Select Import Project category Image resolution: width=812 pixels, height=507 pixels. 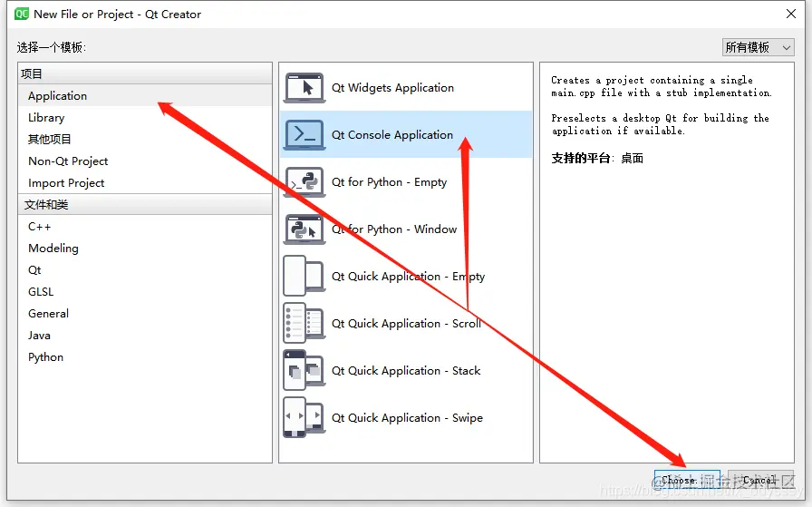[x=145, y=183]
